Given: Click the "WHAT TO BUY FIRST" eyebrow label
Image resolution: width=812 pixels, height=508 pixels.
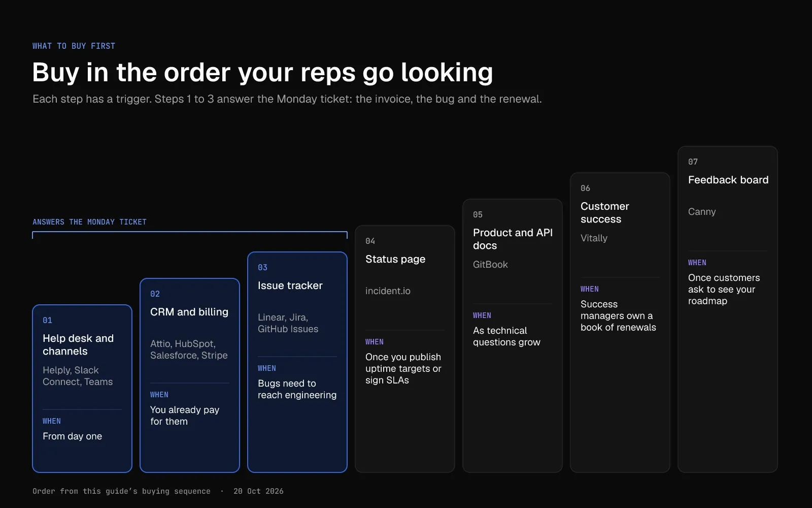Looking at the screenshot, I should click(x=74, y=46).
